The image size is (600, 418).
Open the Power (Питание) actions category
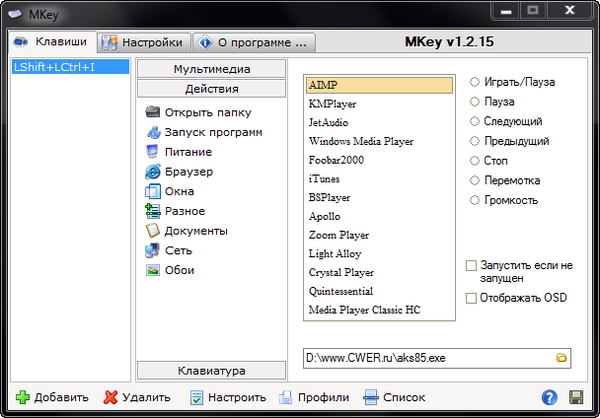(187, 151)
